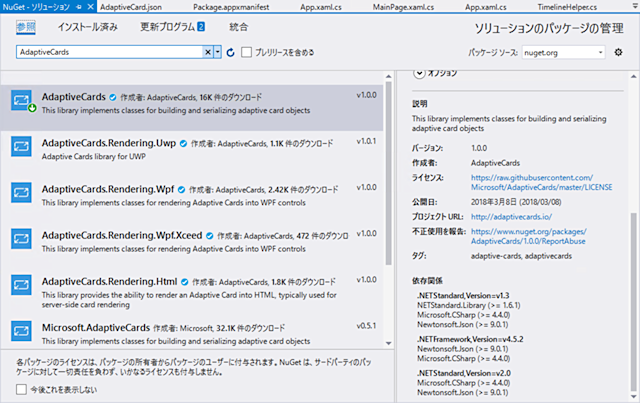The image size is (640, 403).
Task: Click the package list scroll up arrow
Action: pos(388,76)
